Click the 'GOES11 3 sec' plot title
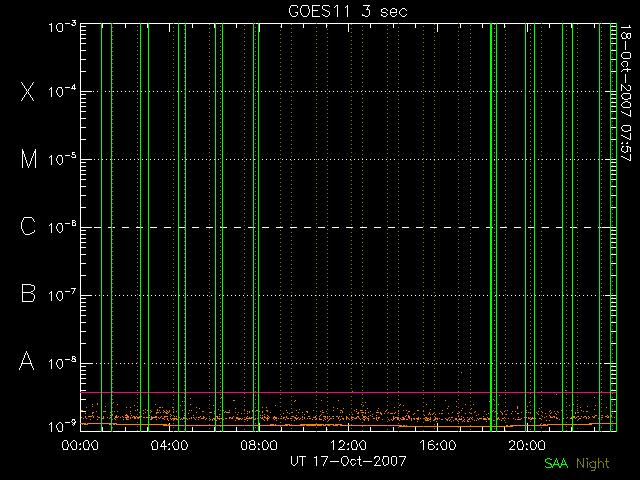 (348, 11)
